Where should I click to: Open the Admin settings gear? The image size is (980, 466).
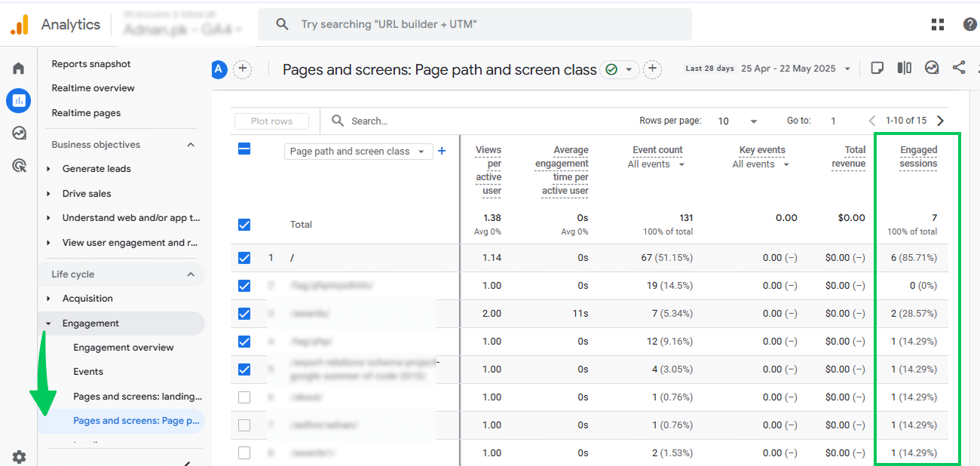point(19,457)
